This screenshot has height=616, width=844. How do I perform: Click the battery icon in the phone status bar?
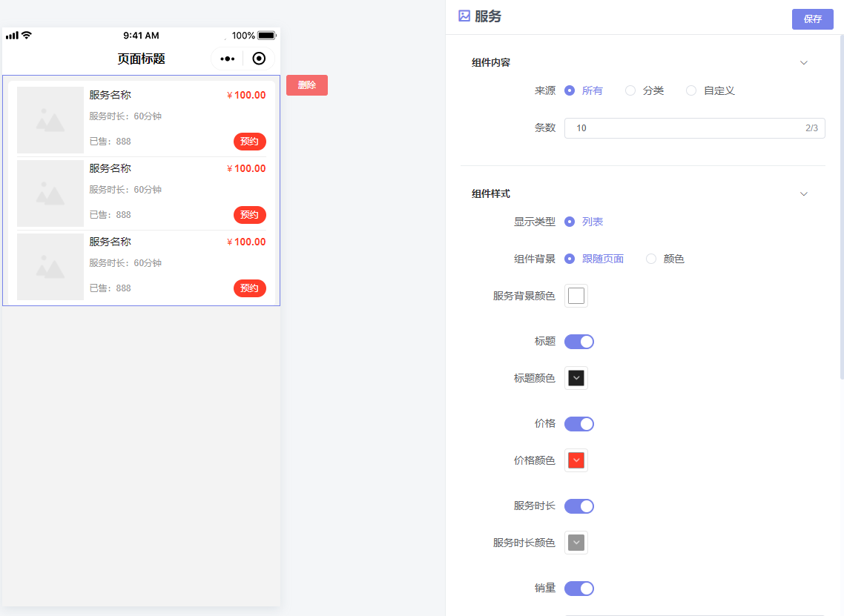(267, 36)
